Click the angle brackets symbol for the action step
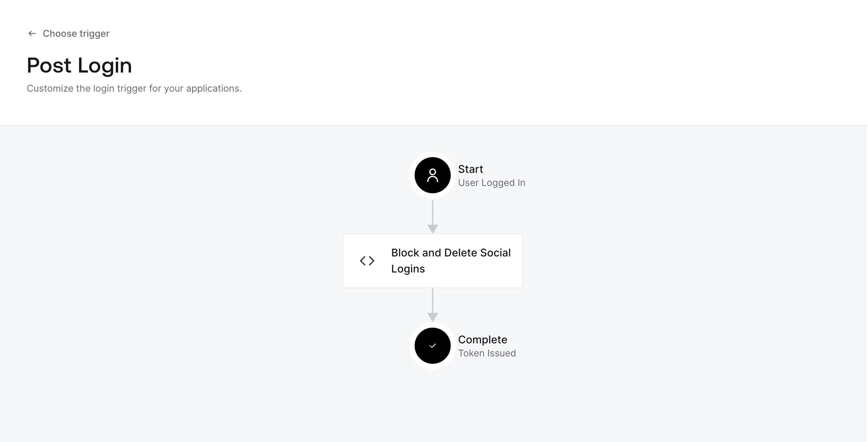Image resolution: width=868 pixels, height=442 pixels. click(x=367, y=260)
